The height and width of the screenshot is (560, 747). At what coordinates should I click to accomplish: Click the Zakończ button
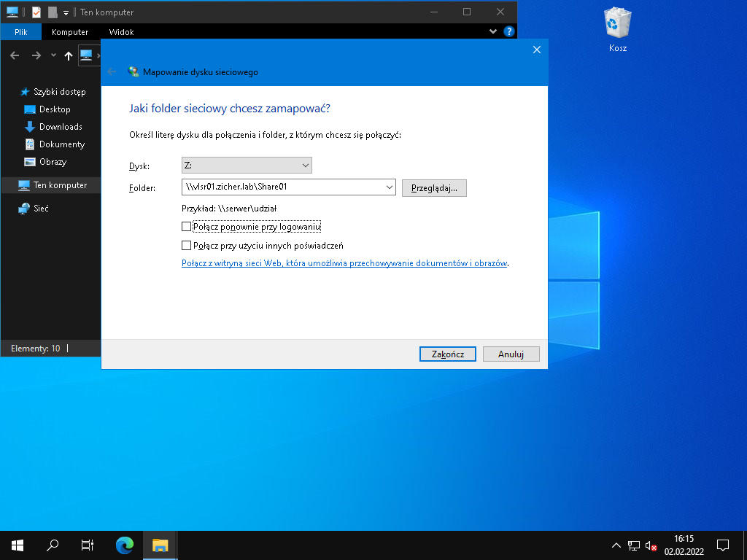pyautogui.click(x=447, y=354)
